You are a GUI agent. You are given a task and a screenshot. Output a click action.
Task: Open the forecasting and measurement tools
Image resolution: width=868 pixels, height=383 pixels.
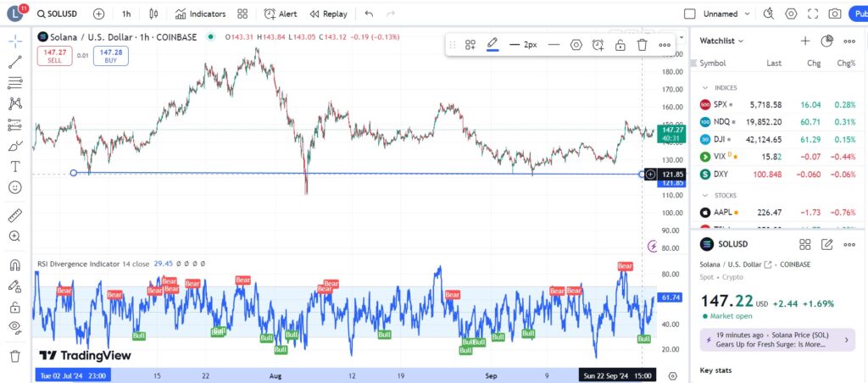click(15, 125)
